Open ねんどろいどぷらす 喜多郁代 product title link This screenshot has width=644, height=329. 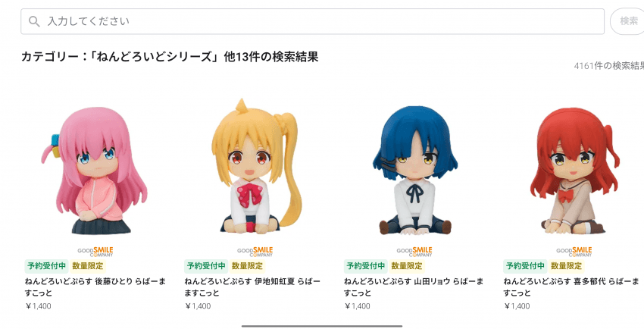(571, 287)
